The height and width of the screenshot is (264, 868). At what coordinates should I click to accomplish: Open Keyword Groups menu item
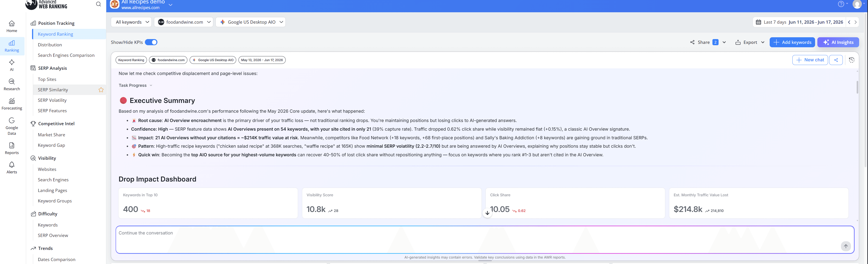pos(55,201)
